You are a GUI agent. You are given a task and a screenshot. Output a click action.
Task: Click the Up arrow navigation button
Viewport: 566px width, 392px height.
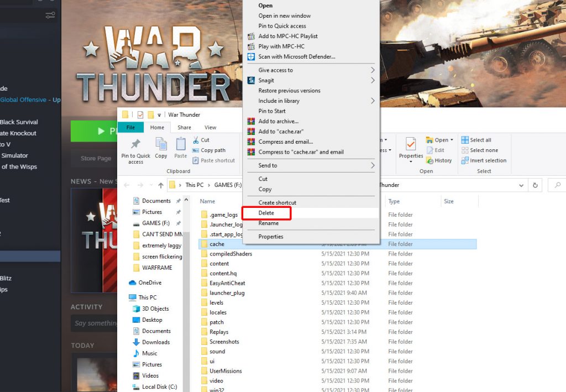tap(161, 185)
